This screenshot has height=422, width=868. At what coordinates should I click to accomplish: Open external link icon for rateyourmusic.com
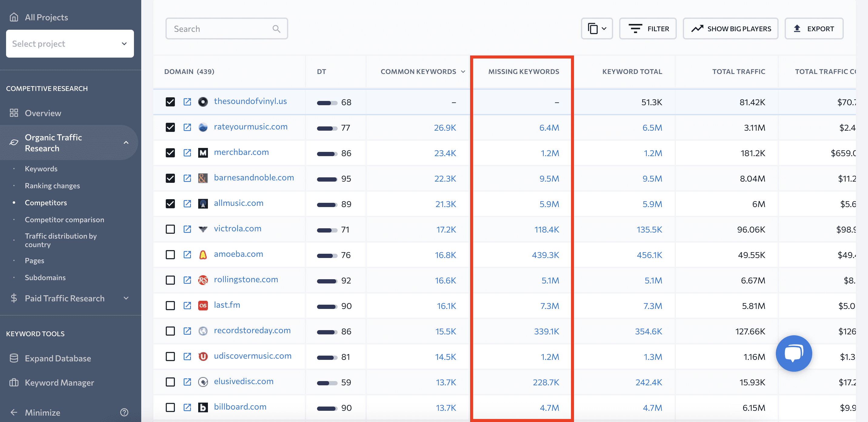(x=187, y=127)
